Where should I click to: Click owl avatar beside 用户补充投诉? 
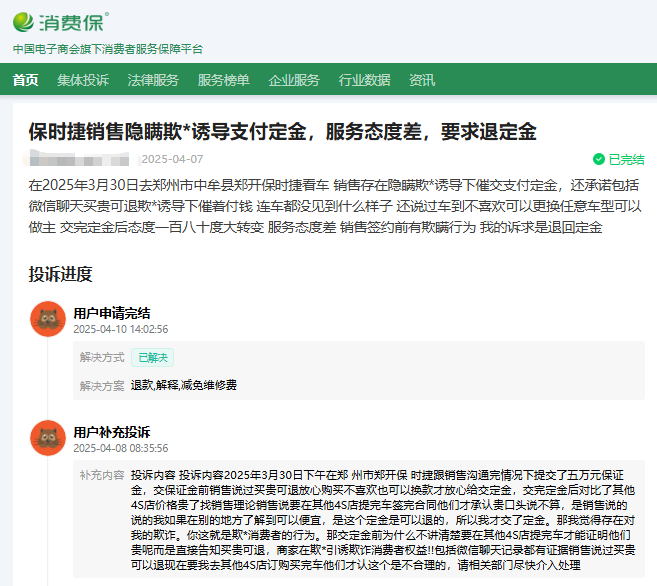(x=47, y=439)
